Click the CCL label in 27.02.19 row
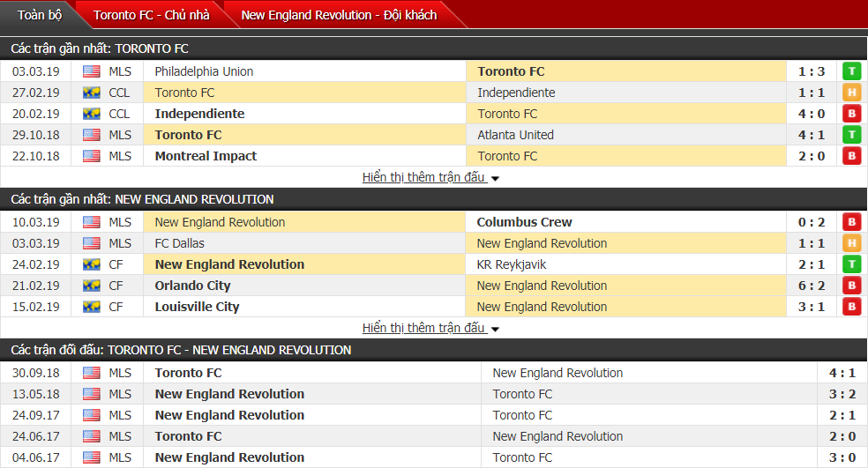Screen dimensions: 868x468 tap(119, 93)
